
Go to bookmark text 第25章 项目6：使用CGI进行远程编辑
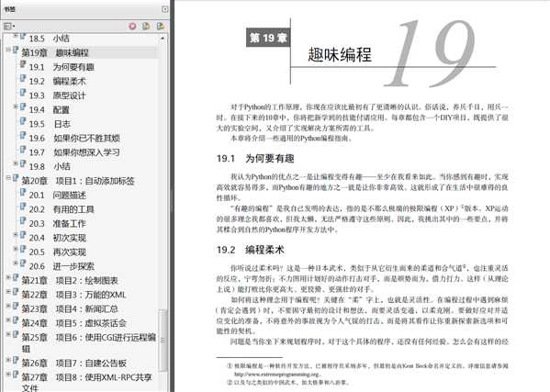[89, 343]
